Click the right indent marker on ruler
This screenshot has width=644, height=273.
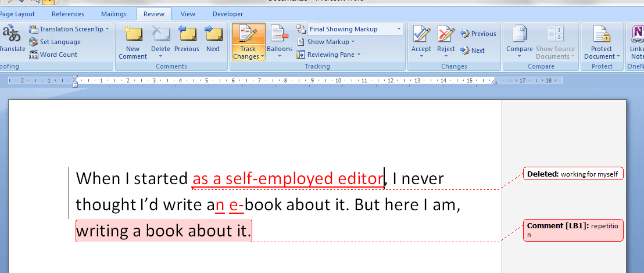(x=495, y=82)
